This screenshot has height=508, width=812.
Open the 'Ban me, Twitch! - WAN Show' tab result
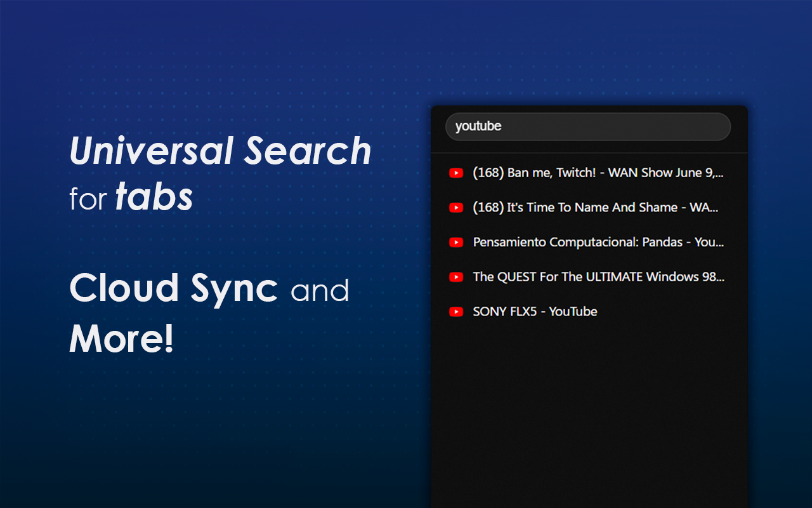(x=598, y=173)
